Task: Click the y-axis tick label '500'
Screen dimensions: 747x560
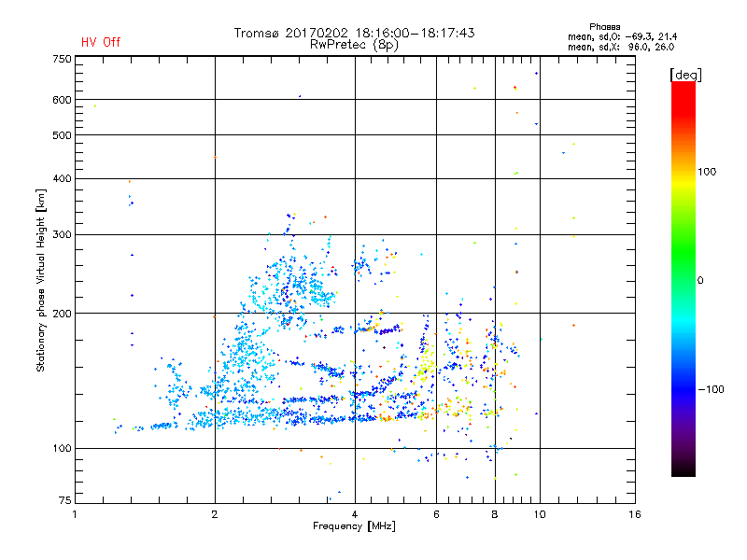Action: [63, 135]
